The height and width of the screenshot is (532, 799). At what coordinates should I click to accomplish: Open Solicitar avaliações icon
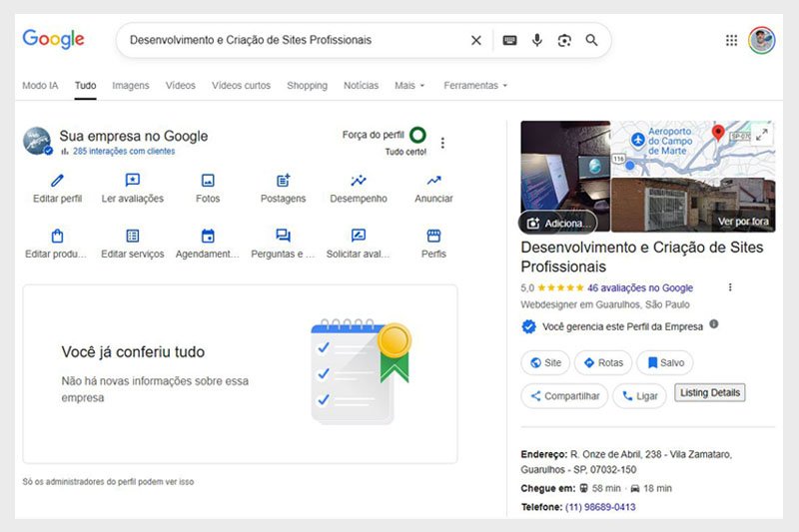tap(359, 236)
